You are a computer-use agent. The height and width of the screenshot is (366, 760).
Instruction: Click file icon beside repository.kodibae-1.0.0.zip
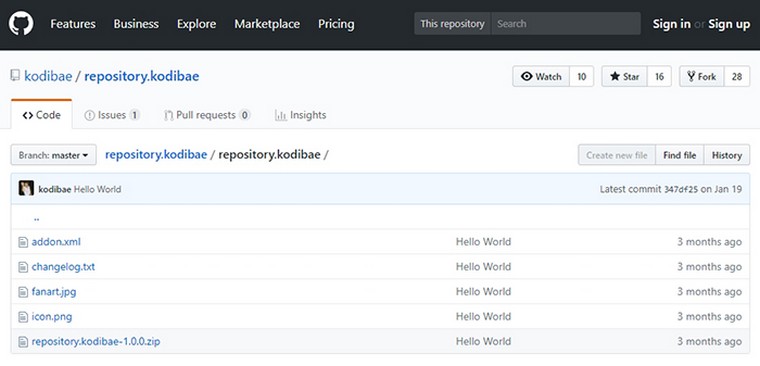23,342
